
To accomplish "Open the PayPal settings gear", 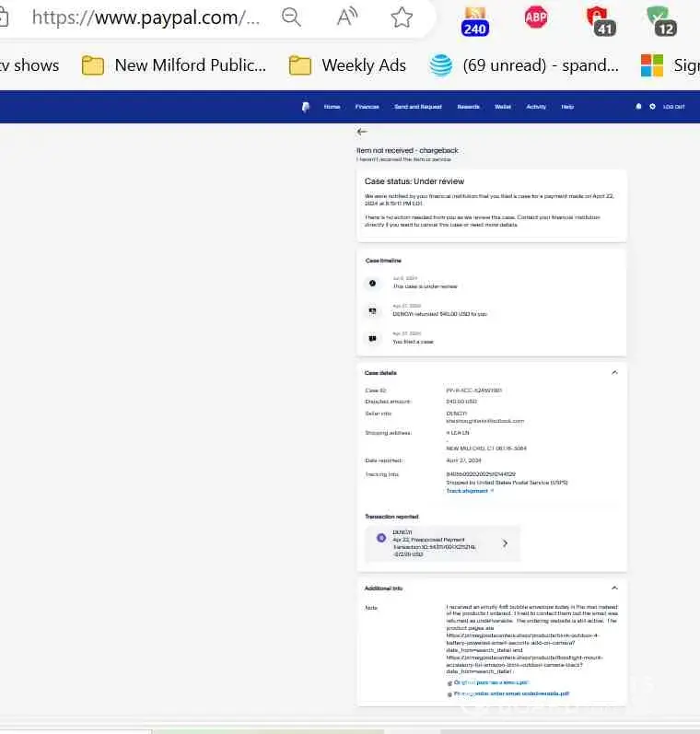I will point(652,107).
